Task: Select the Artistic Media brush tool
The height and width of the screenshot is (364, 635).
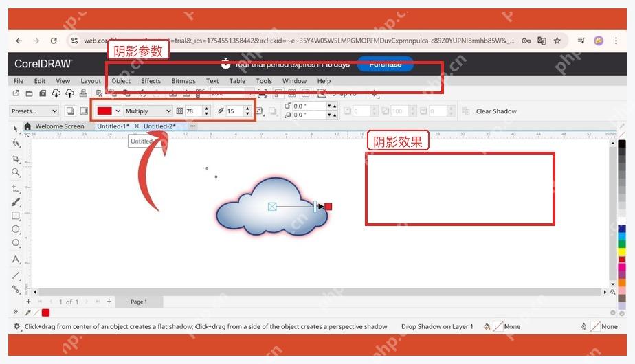Action: [16, 202]
